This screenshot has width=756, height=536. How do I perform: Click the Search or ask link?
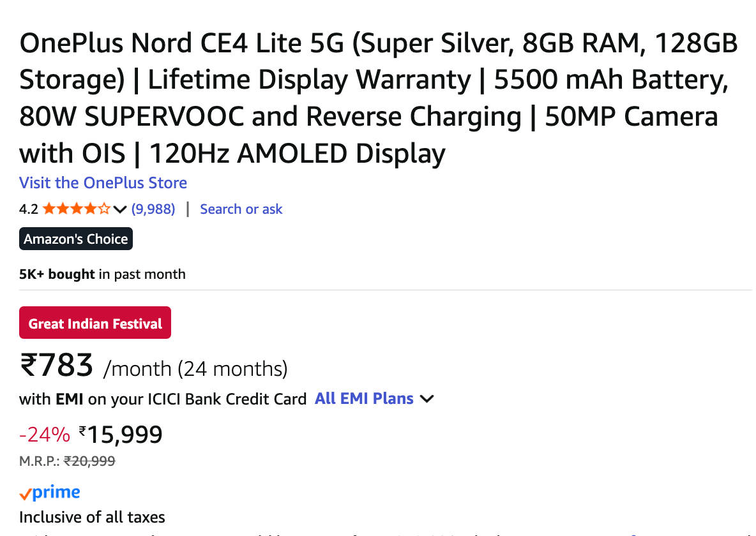(241, 209)
